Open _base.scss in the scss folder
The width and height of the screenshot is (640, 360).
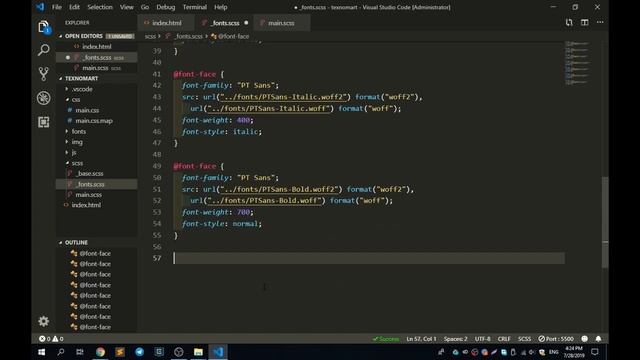89,173
